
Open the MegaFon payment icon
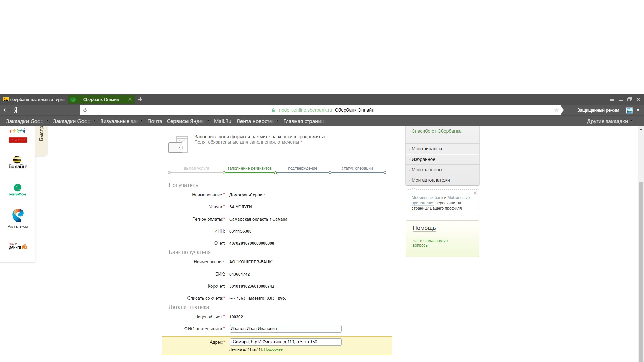pyautogui.click(x=17, y=190)
